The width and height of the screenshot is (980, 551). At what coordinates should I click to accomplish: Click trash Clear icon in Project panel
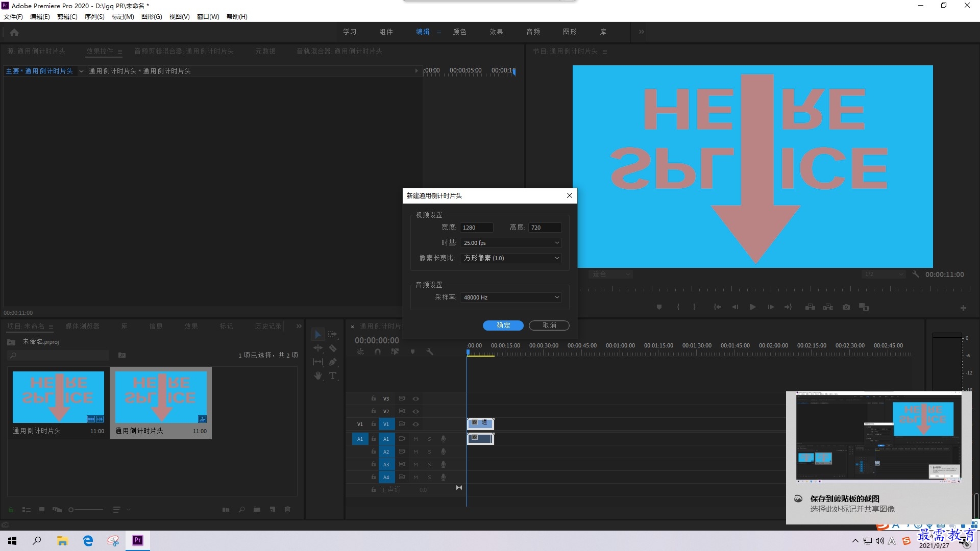point(287,509)
